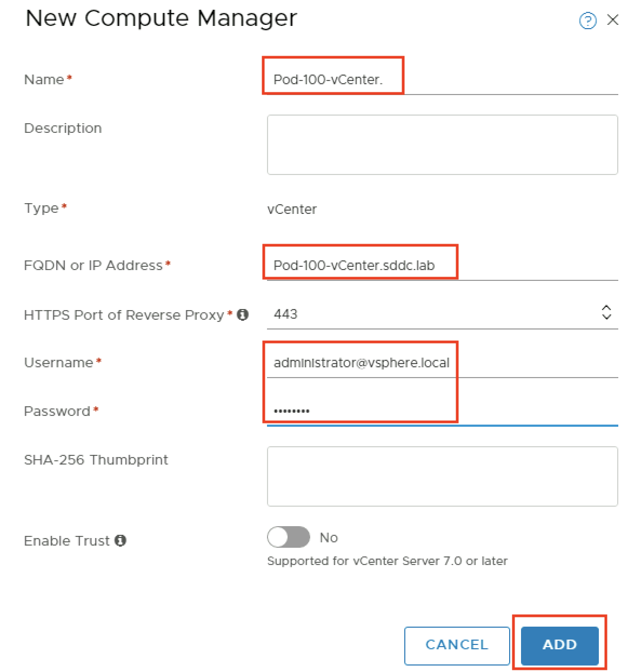Close the New Compute Manager dialog
641x672 pixels.
point(613,21)
